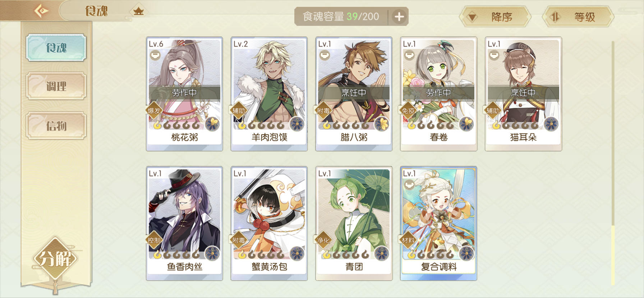Add capacity with the plus icon
This screenshot has height=298, width=644.
click(x=399, y=17)
